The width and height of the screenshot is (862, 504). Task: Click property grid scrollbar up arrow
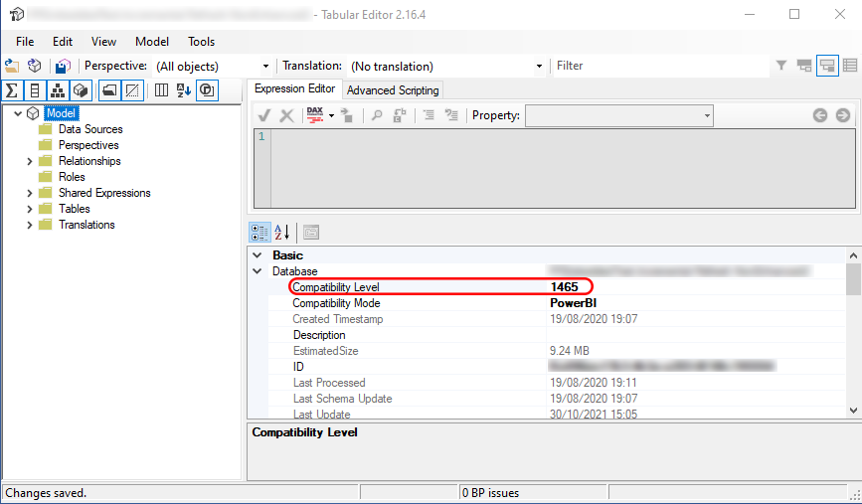coord(853,255)
